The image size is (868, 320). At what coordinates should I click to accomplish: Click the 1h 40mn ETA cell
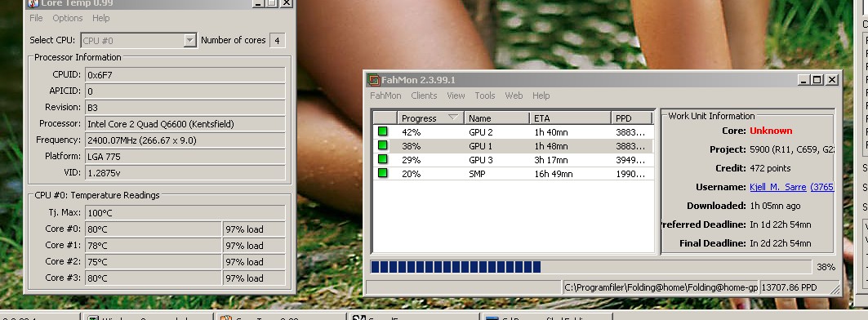coord(551,132)
